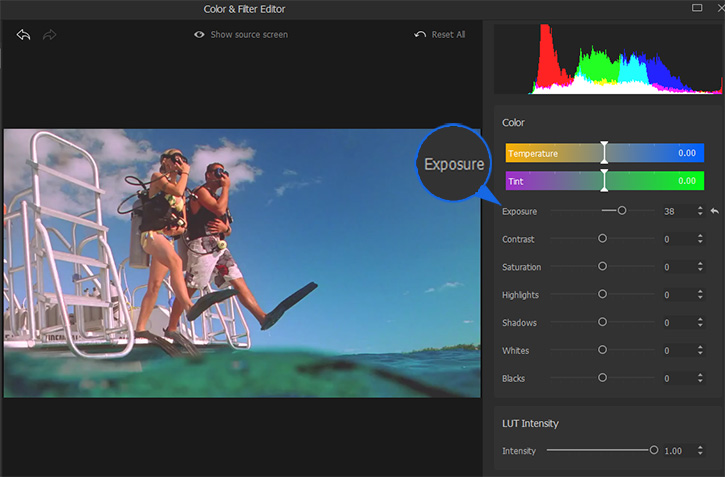Click the Blacks slider handle
This screenshot has width=725, height=477.
coord(602,378)
